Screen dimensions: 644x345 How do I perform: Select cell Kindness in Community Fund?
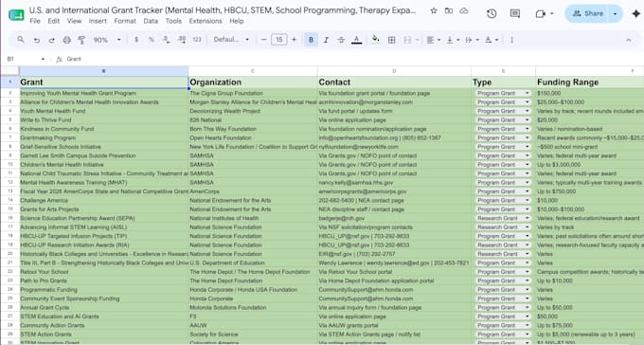(x=104, y=129)
